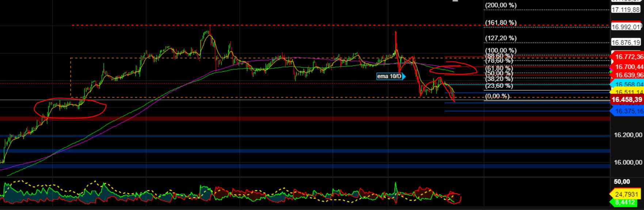
Task: Select the blue 16.375,16 price marker
Action: 627,111
